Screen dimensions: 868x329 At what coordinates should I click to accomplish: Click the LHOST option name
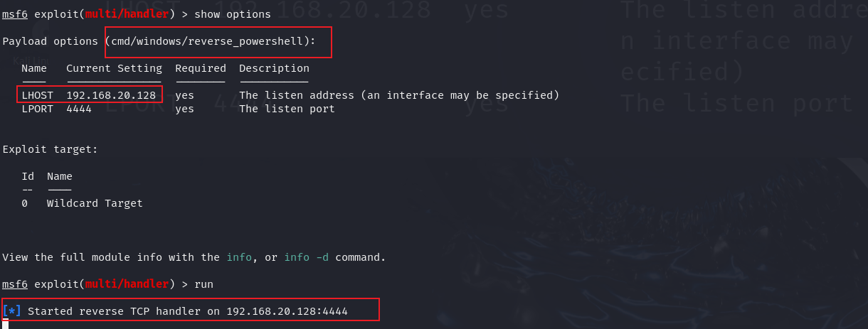pos(37,95)
